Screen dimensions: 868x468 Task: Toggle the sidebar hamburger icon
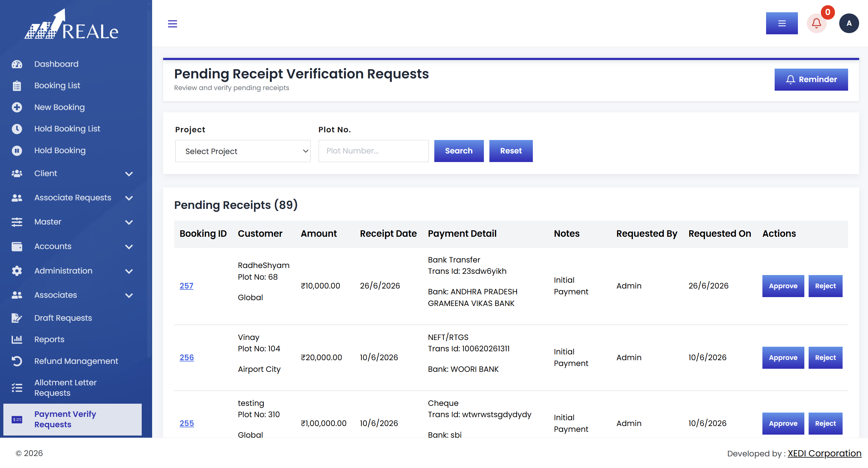tap(173, 24)
